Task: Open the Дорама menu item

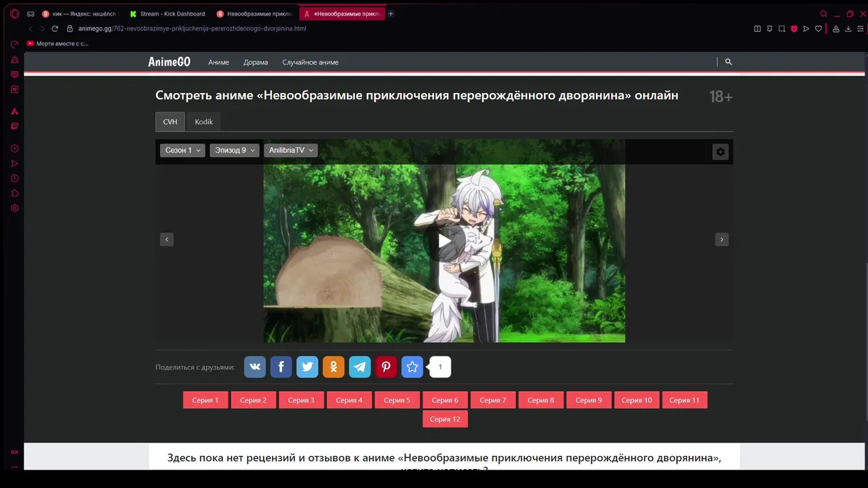Action: point(256,62)
